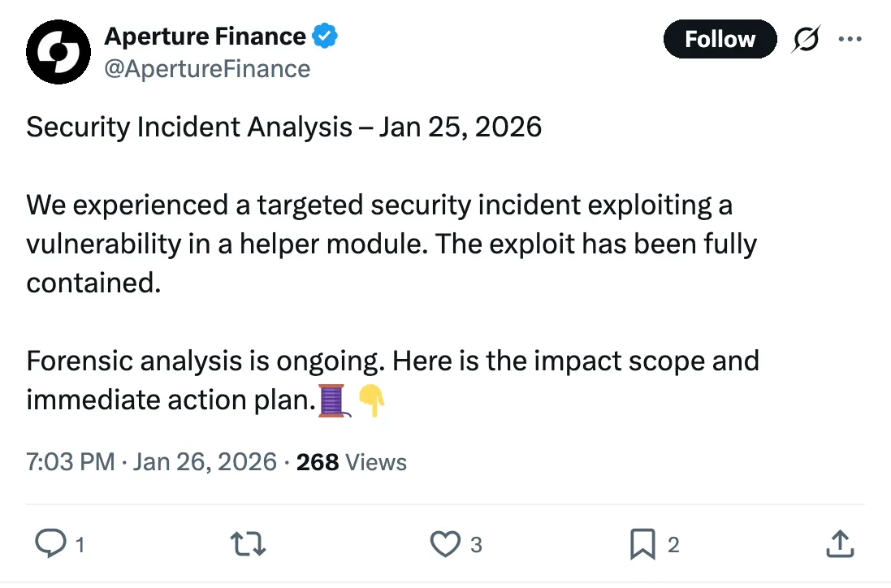Image resolution: width=891 pixels, height=588 pixels.
Task: View the 268 Views analytics
Action: pyautogui.click(x=351, y=462)
